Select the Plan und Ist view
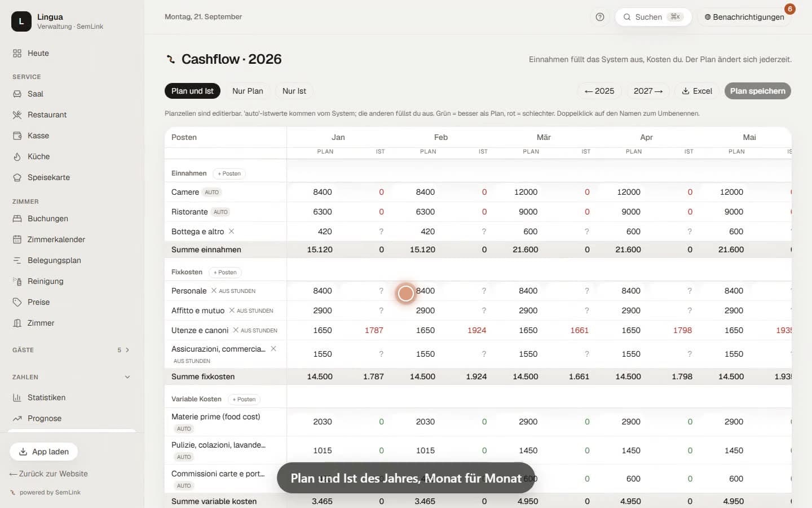This screenshot has height=508, width=812. [192, 91]
